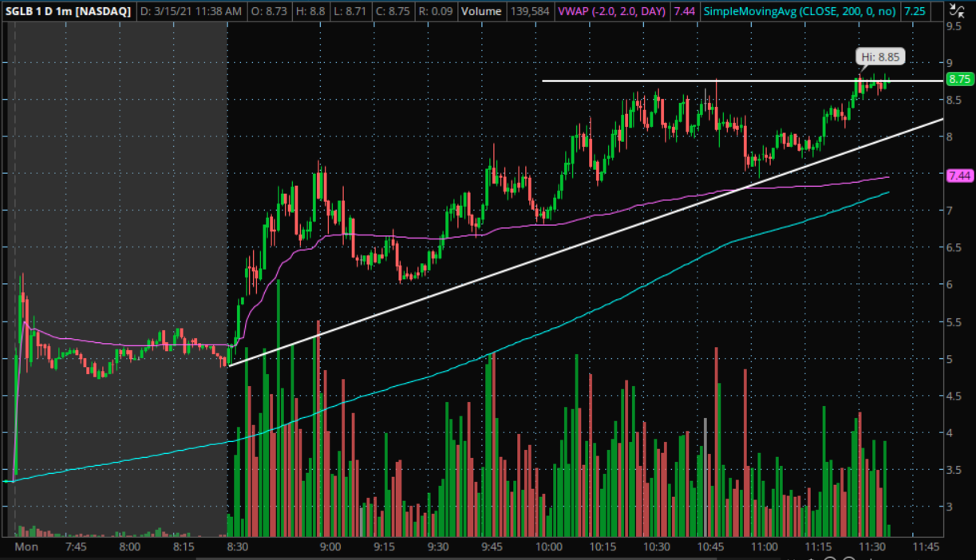Click the Mon date label on time axis

pos(27,547)
